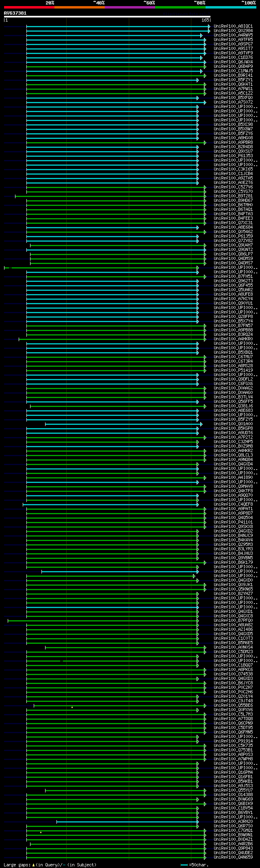Image resolution: width=260 pixels, height=868 pixels.
Task: Click the UniRef100_B6K179 label
Action: [233, 562]
